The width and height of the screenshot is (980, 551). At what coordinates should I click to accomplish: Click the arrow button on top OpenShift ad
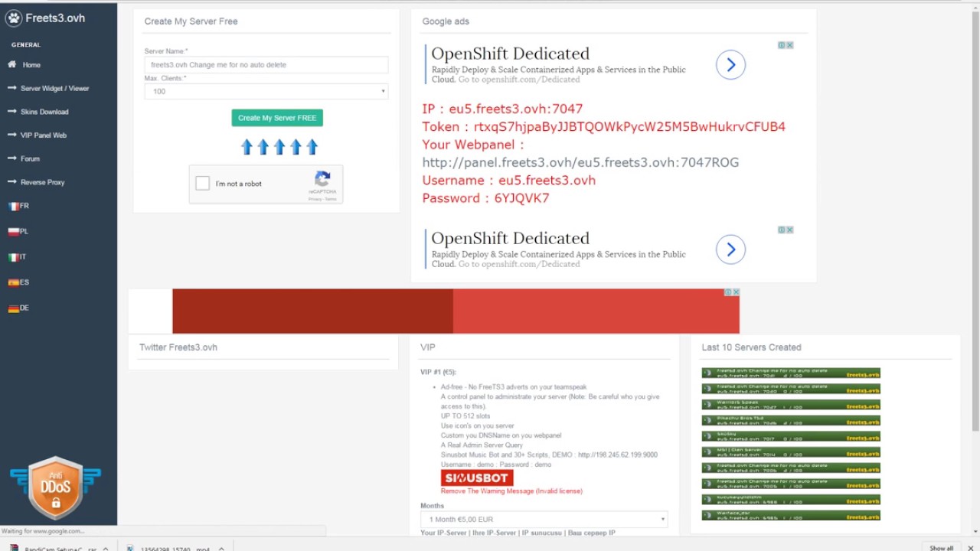pyautogui.click(x=730, y=65)
